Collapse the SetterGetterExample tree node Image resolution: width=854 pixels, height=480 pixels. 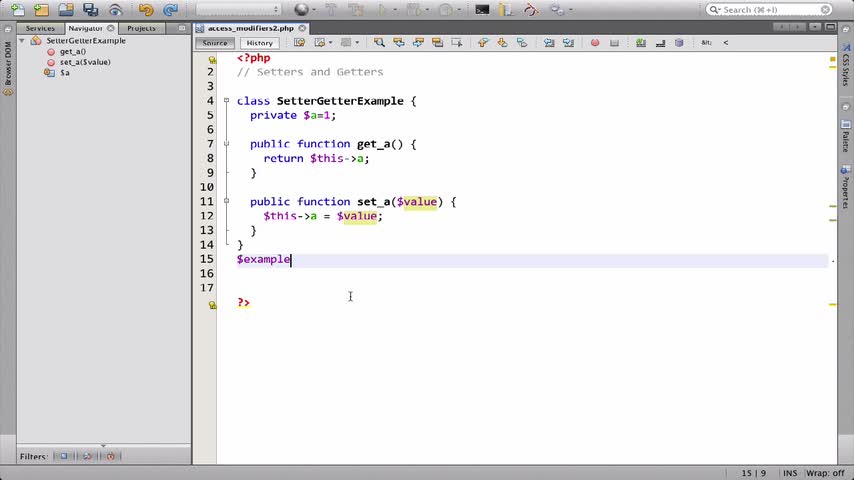22,41
